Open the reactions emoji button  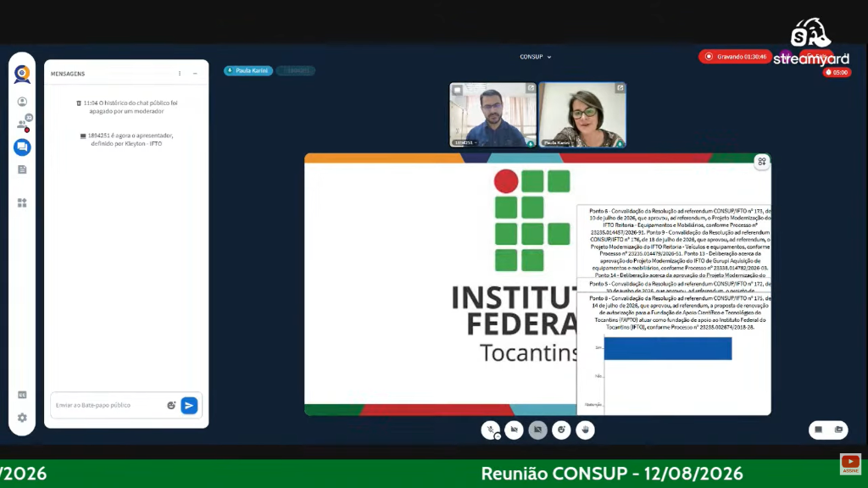[x=561, y=430]
